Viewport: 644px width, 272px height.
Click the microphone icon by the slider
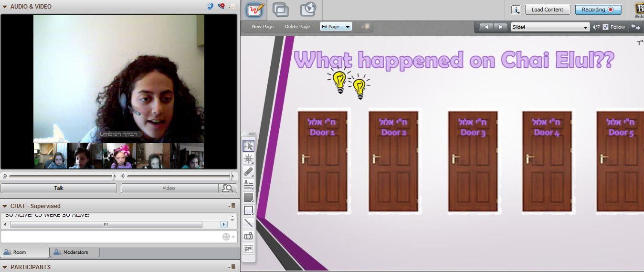click(x=5, y=176)
